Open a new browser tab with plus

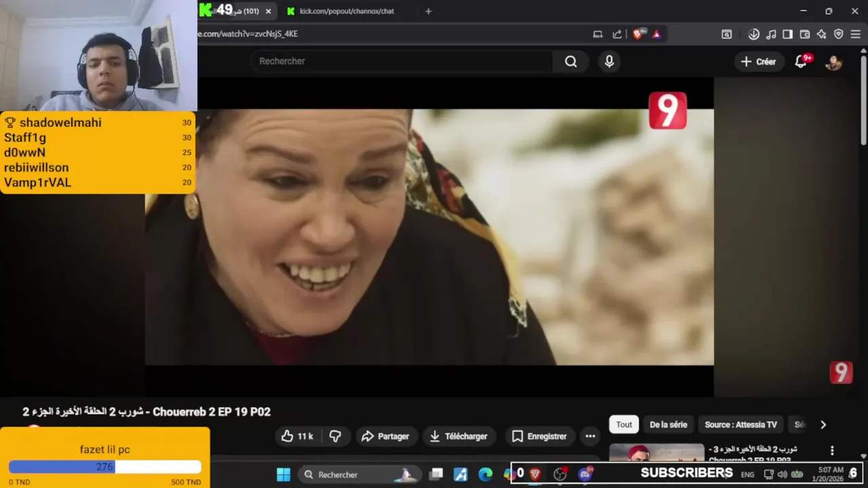[428, 11]
